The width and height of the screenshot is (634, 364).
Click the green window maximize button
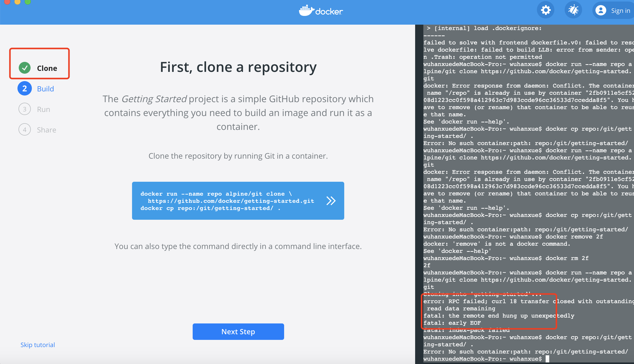pos(28,2)
